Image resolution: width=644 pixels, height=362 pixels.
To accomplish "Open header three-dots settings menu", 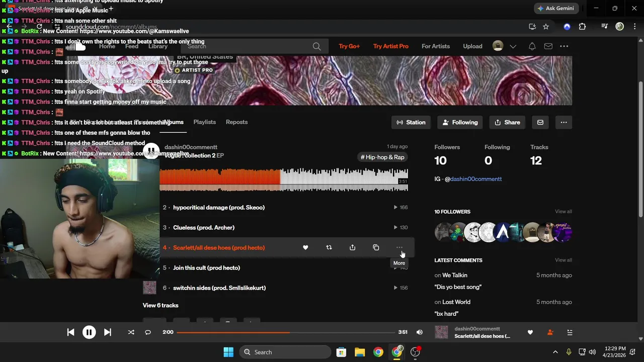I will click(x=564, y=46).
